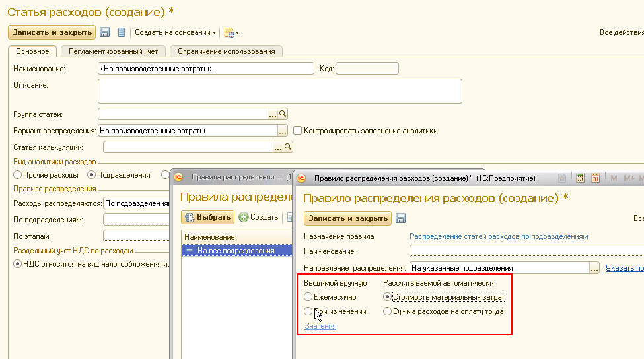Image resolution: width=644 pixels, height=359 pixels.
Task: Click the Группа статей input field
Action: point(183,114)
